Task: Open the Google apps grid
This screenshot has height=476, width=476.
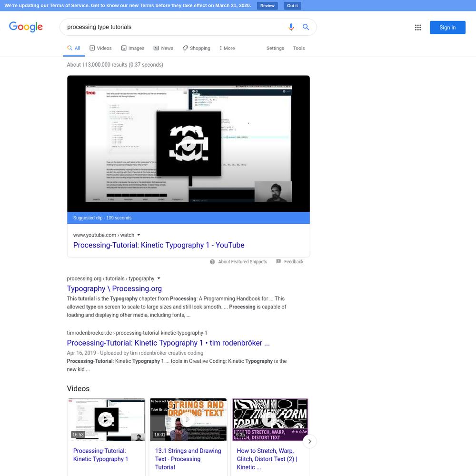Action: [418, 27]
